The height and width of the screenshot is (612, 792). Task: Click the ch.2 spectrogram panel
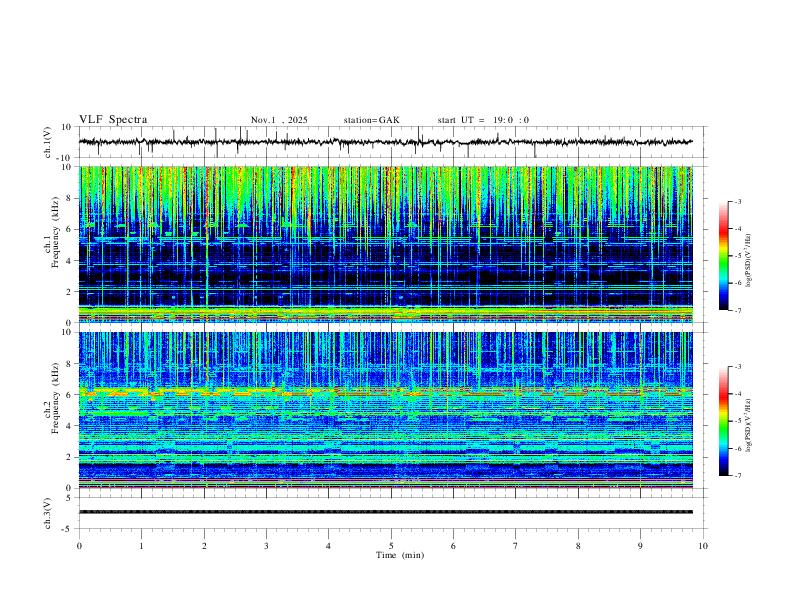click(x=385, y=410)
